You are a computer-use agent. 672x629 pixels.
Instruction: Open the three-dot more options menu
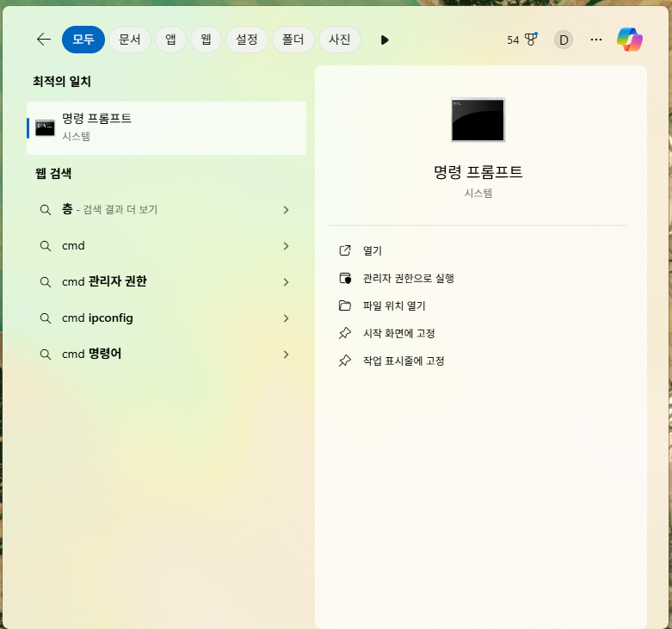coord(596,40)
